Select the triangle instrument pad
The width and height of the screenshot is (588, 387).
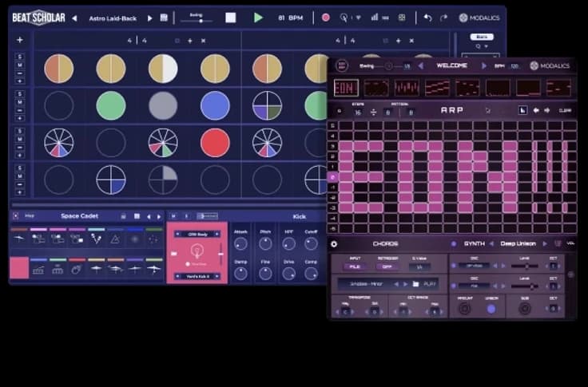[115, 239]
